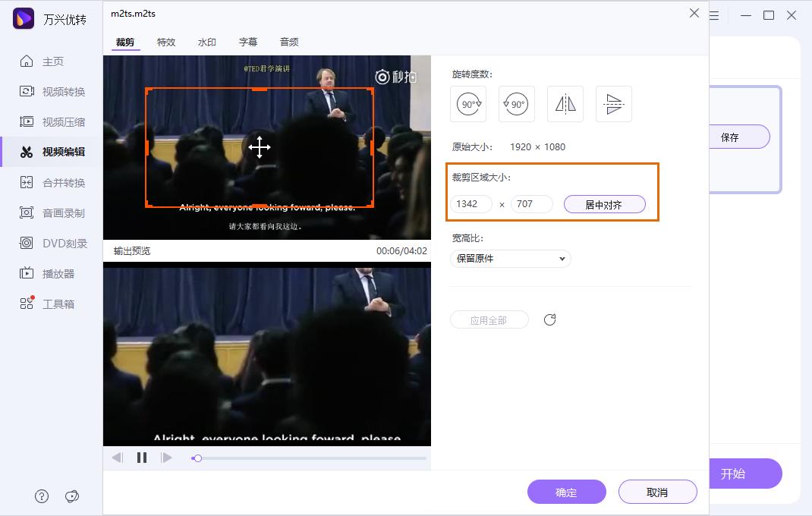Click the 1920 × 1080 original size text
This screenshot has height=516, width=812.
[x=537, y=146]
